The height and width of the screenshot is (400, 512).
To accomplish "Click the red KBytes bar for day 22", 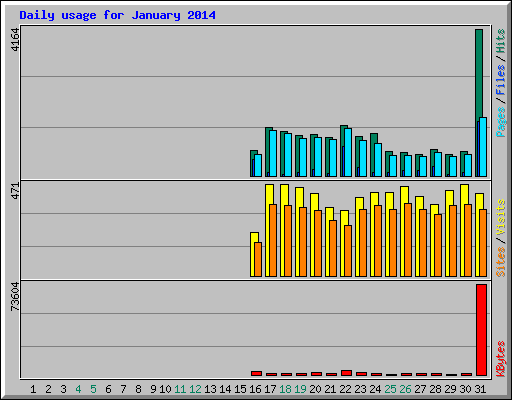I will pos(346,373).
